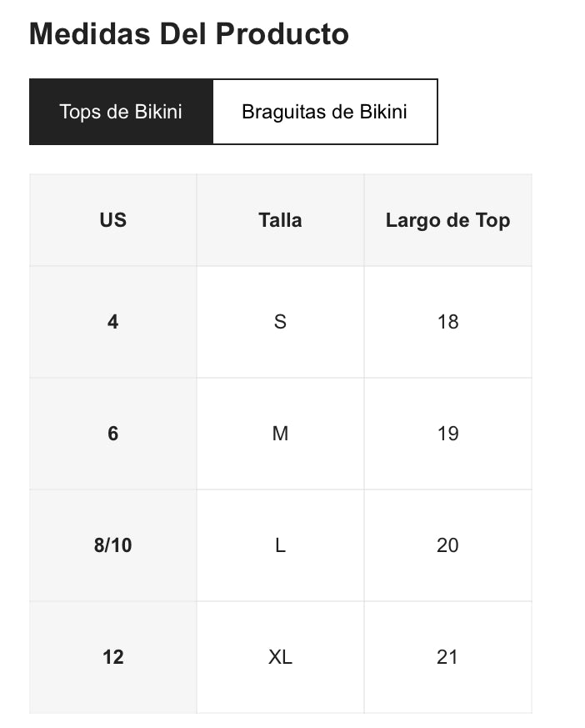Image resolution: width=585 pixels, height=728 pixels.
Task: Click top length value 20
Action: pos(447,545)
